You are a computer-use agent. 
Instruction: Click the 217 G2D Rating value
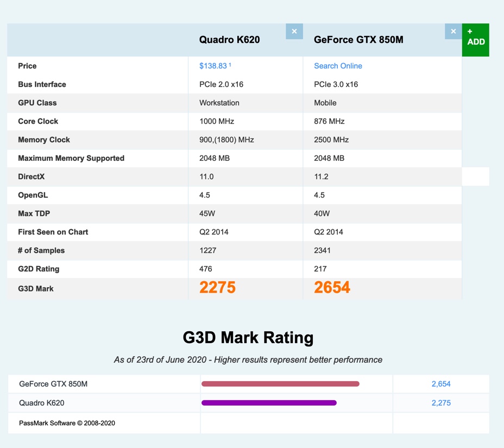(x=320, y=269)
